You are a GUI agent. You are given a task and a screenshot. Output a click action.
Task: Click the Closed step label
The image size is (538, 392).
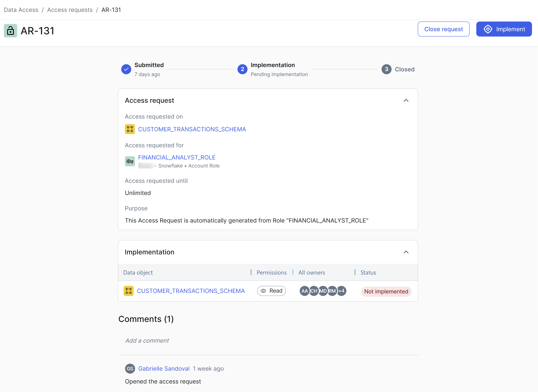405,69
